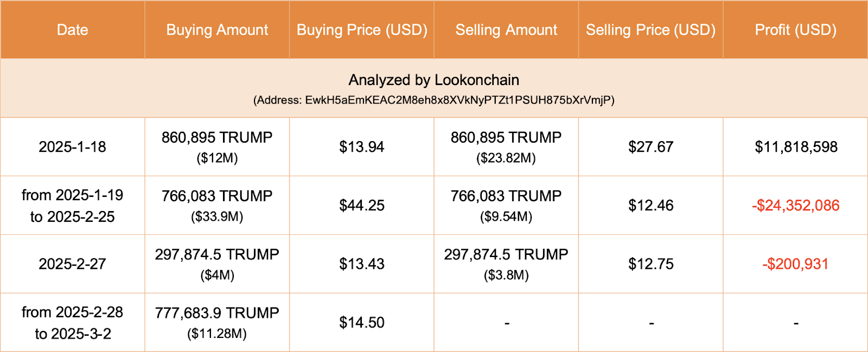Click the Buying Price (USD) header
Image resolution: width=868 pixels, height=352 pixels.
[362, 30]
